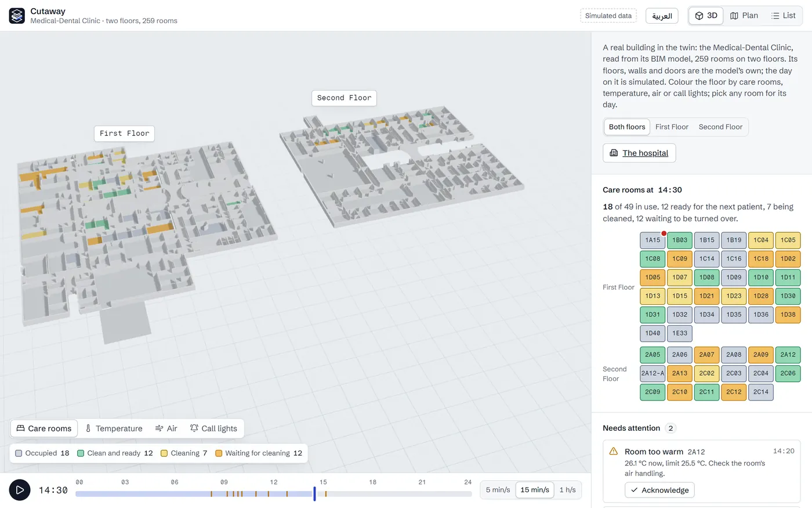This screenshot has width=812, height=508.
Task: Click the 14:30 time readout beside play
Action: [x=53, y=490]
